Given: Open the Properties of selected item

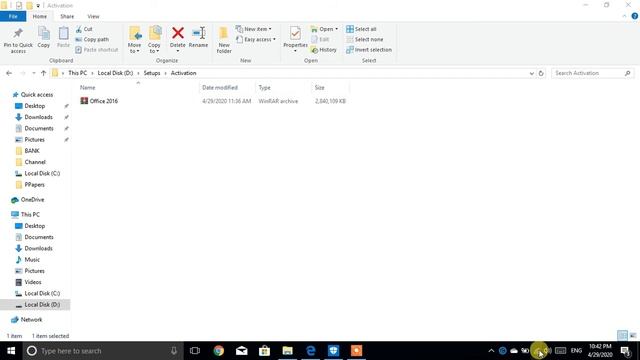Looking at the screenshot, I should 295,39.
